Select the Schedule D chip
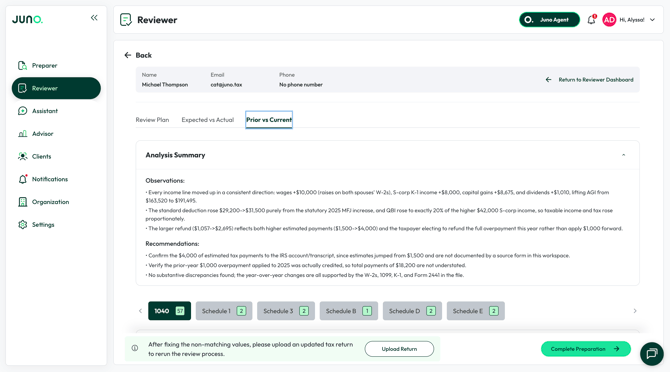 pos(412,311)
